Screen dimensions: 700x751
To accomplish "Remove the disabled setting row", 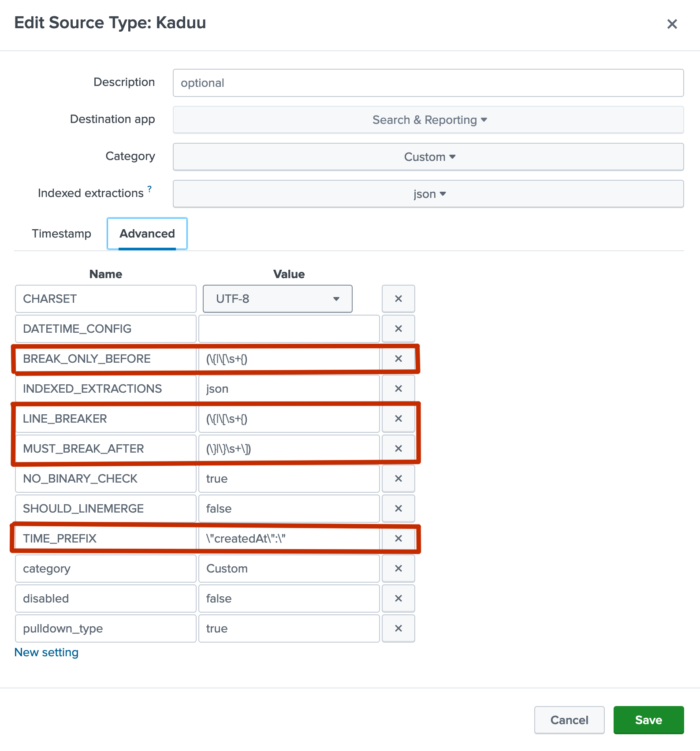I will (x=398, y=599).
